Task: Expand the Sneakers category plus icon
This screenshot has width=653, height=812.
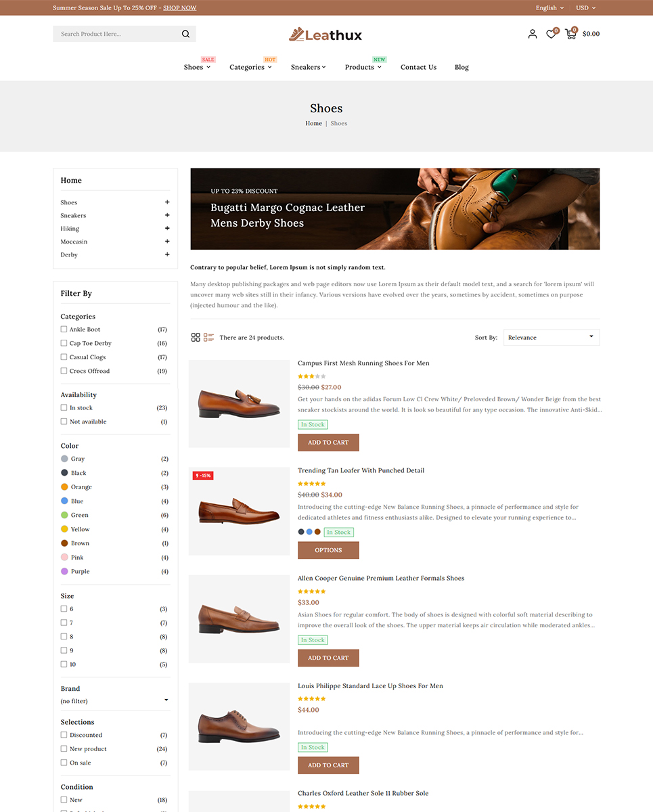Action: coord(167,215)
